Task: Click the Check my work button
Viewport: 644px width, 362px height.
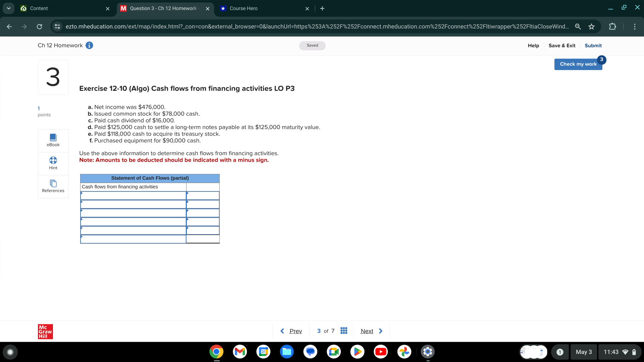Action: pos(578,64)
